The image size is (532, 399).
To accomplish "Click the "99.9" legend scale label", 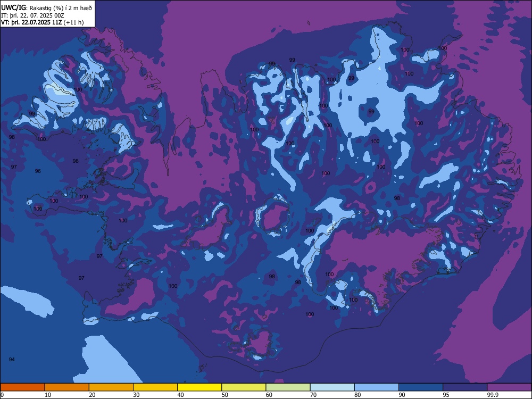I will pos(493,395).
